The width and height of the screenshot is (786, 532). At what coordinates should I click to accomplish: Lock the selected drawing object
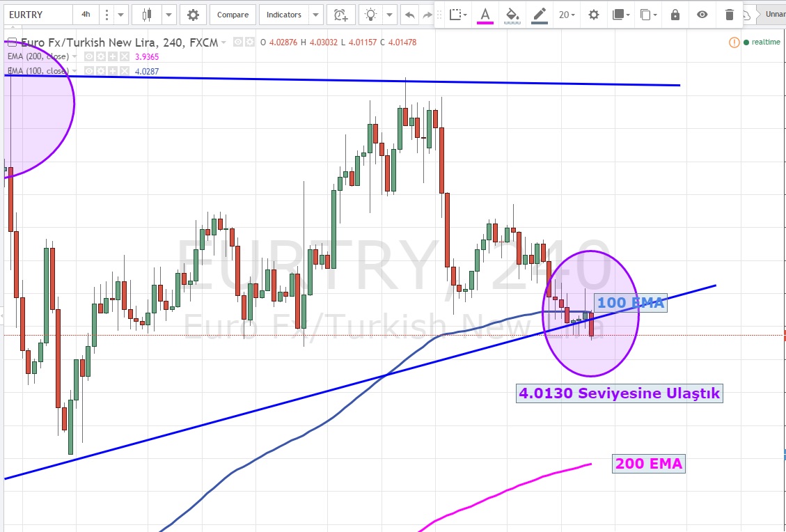(x=675, y=15)
